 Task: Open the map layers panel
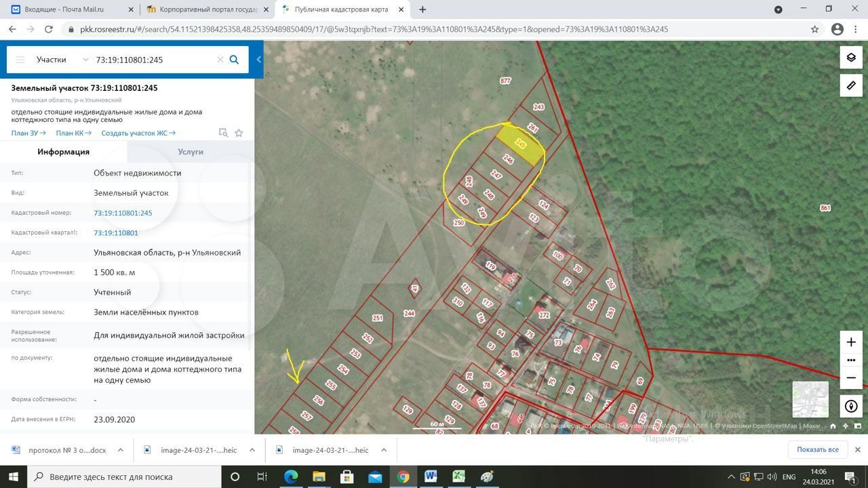851,58
